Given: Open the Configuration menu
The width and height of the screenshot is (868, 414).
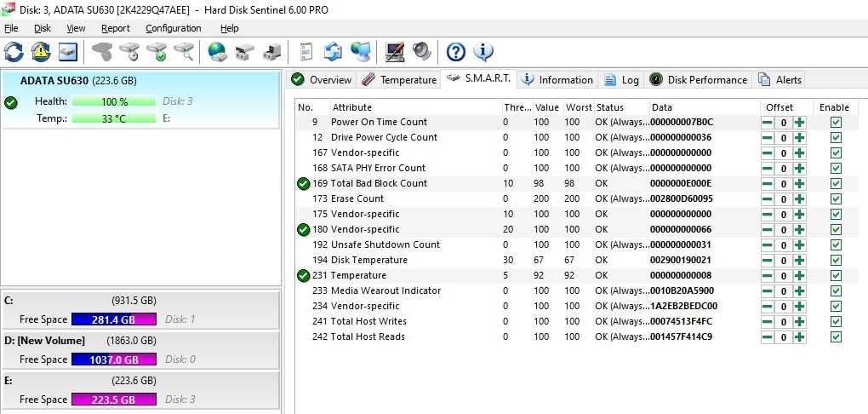Looking at the screenshot, I should pyautogui.click(x=174, y=28).
